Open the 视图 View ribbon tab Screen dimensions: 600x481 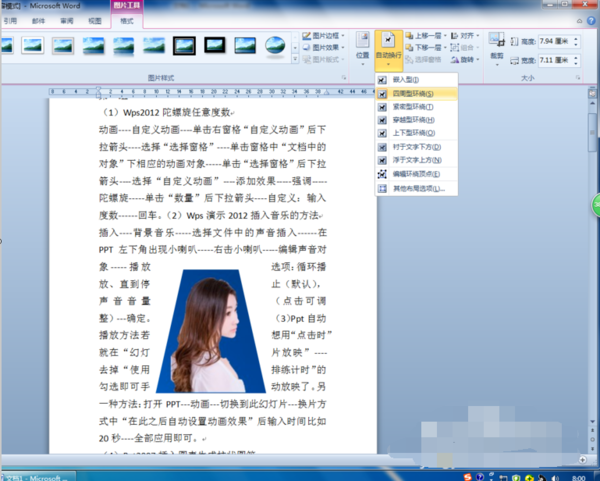[x=94, y=19]
